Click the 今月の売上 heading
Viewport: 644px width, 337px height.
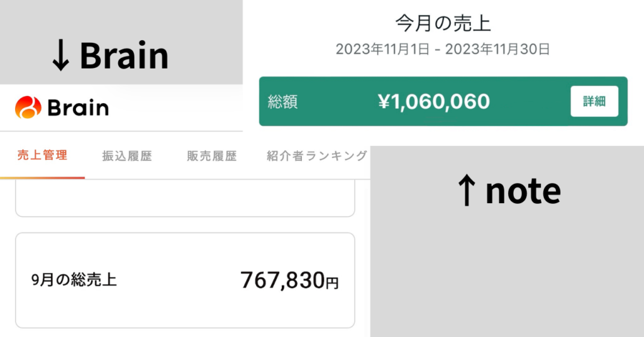click(x=443, y=23)
